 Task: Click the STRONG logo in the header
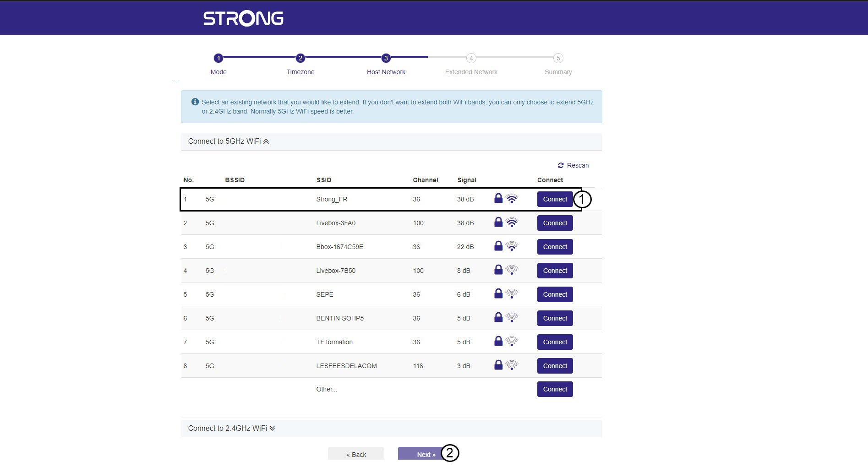(x=243, y=18)
